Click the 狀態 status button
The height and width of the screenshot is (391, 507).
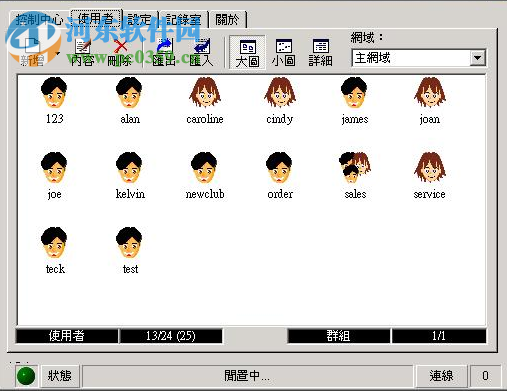(x=60, y=376)
